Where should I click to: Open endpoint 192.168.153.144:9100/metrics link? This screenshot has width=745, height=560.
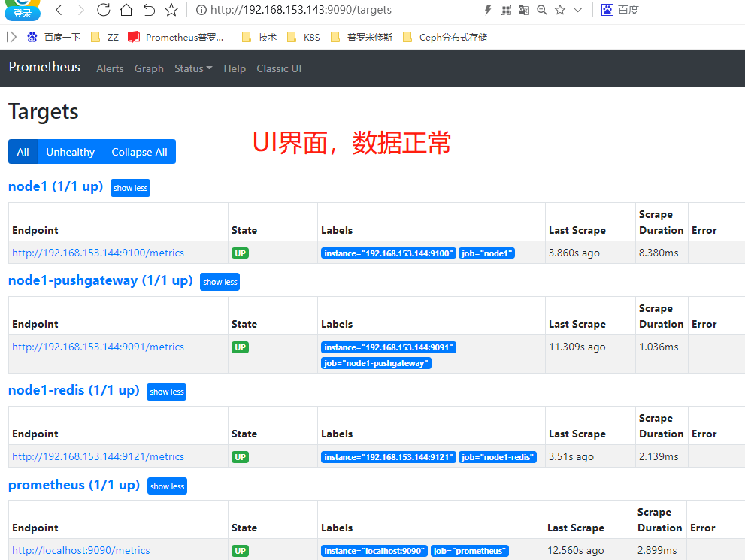coord(98,253)
